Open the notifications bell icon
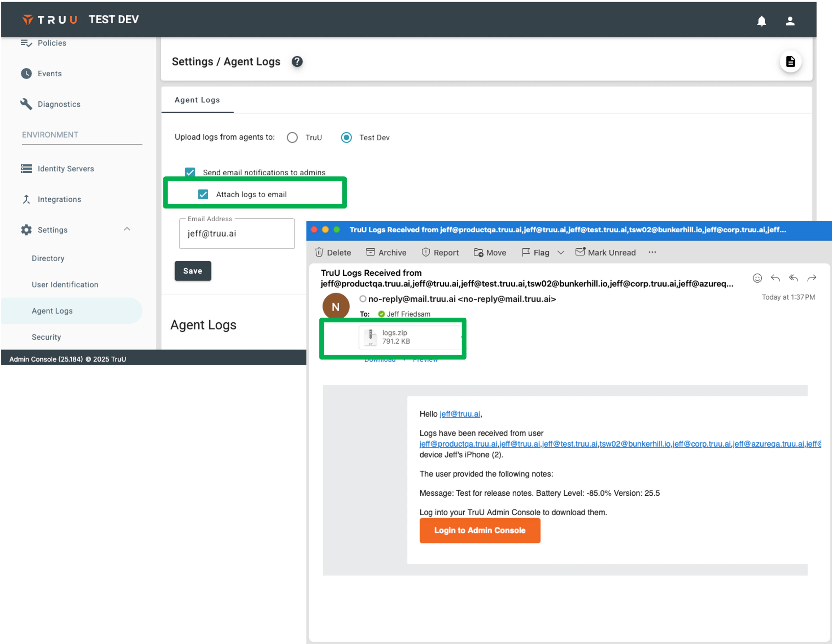 [761, 21]
